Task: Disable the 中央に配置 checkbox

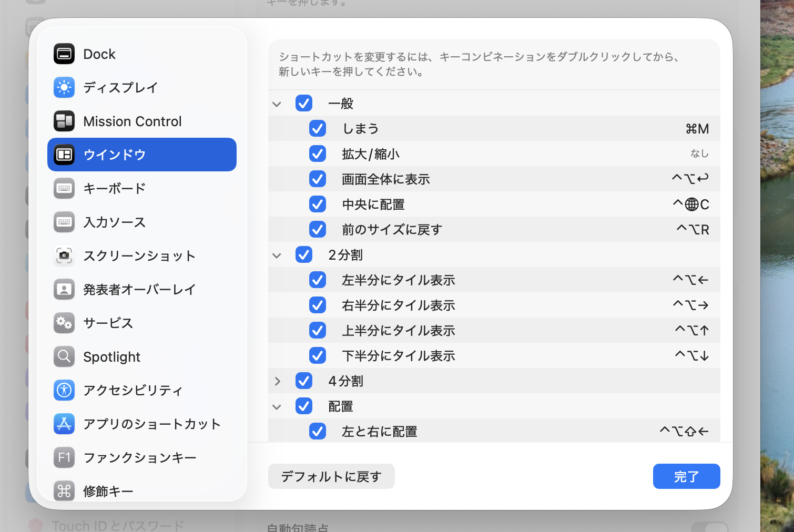Action: (318, 204)
